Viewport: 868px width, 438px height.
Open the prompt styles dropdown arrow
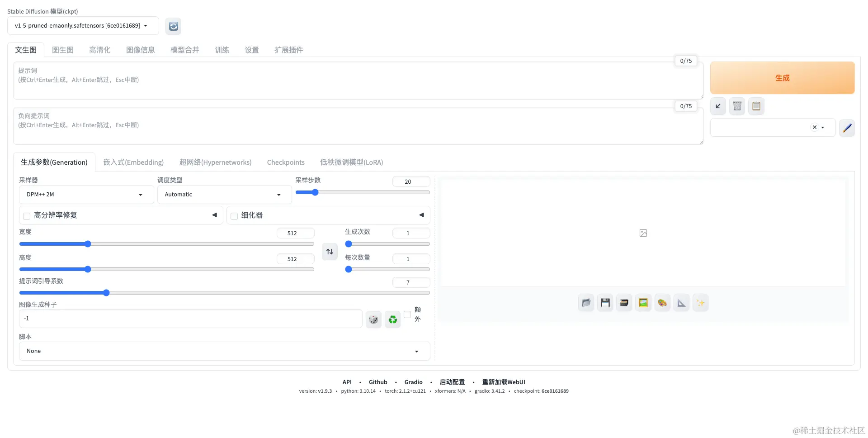point(823,128)
